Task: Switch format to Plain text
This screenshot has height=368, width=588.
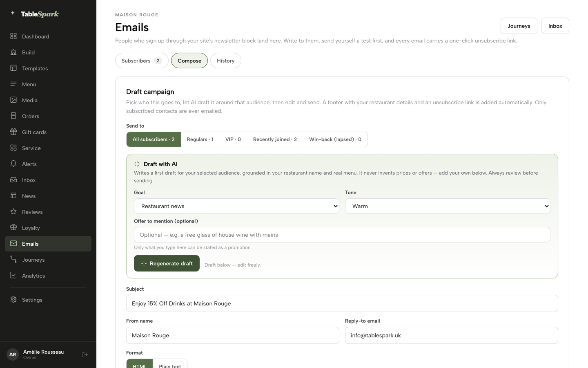Action: [170, 364]
